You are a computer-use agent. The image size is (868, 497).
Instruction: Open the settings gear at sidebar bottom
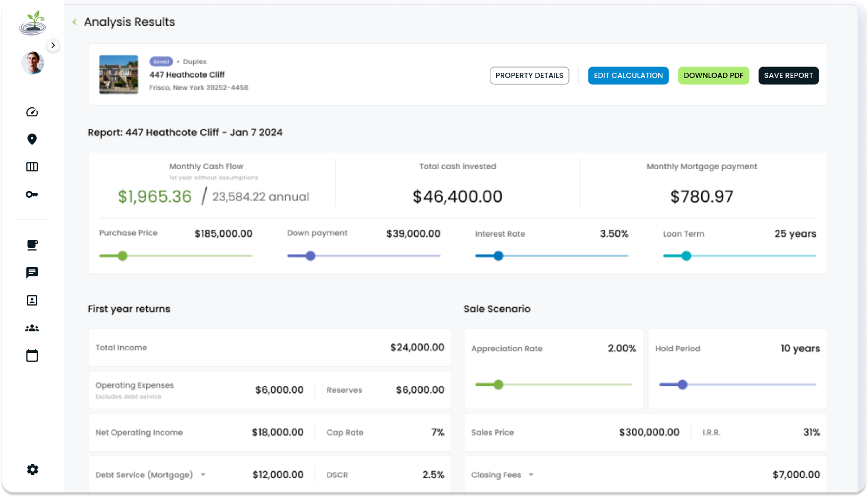(32, 469)
